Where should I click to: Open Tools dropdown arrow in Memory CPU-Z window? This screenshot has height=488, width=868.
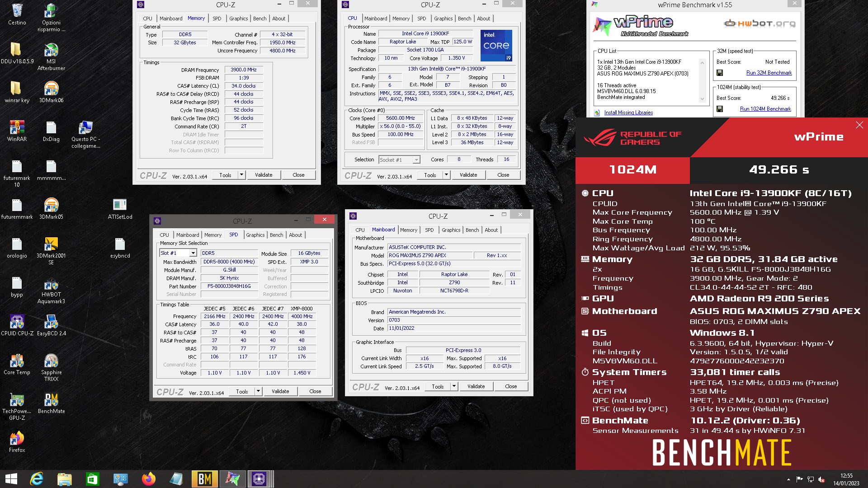click(241, 175)
